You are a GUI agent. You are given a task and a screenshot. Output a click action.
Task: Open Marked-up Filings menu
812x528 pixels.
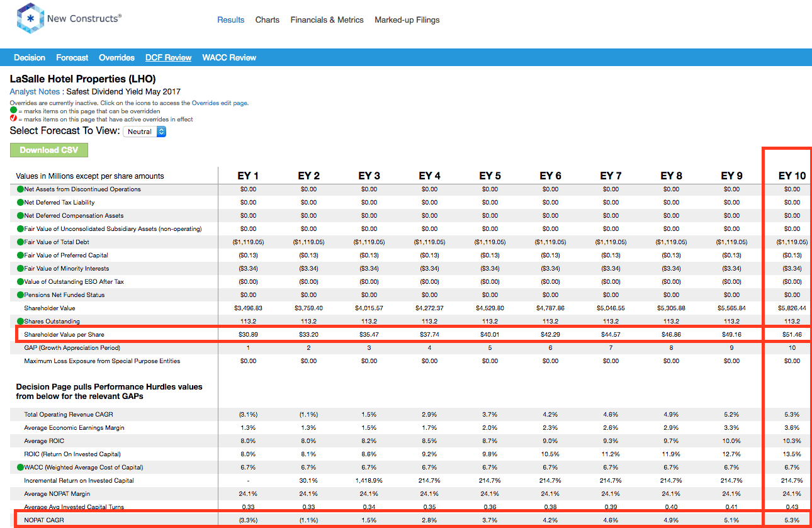[x=407, y=20]
